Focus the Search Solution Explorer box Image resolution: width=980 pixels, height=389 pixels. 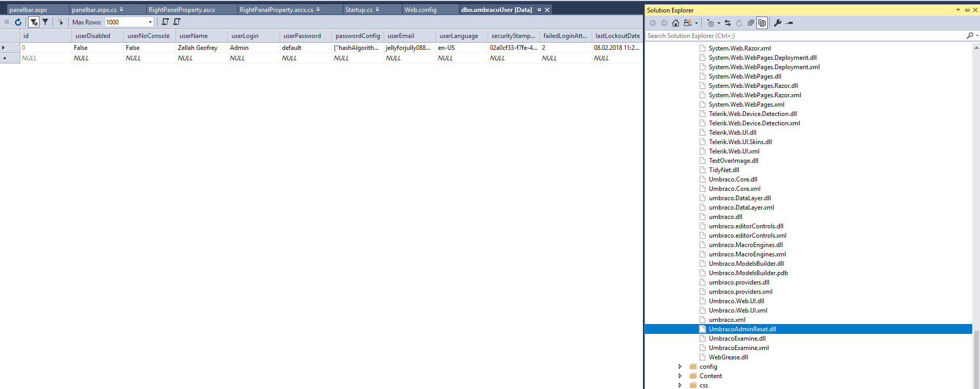pyautogui.click(x=804, y=36)
